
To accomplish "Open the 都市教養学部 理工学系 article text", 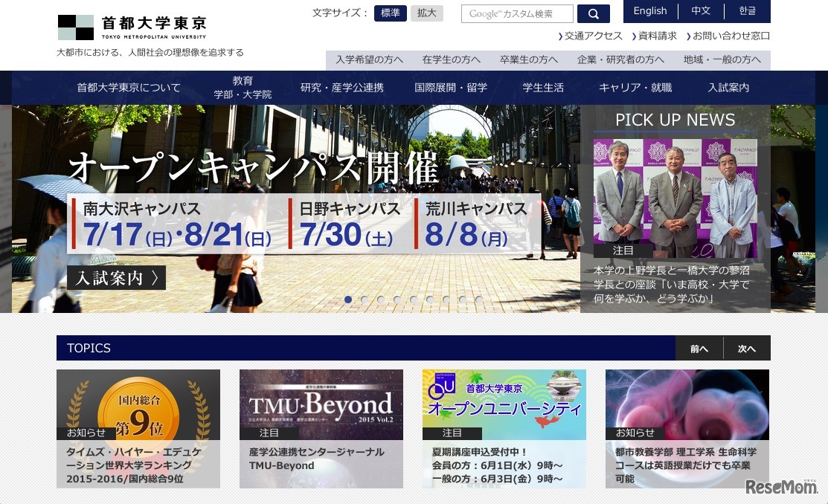I will click(x=686, y=465).
